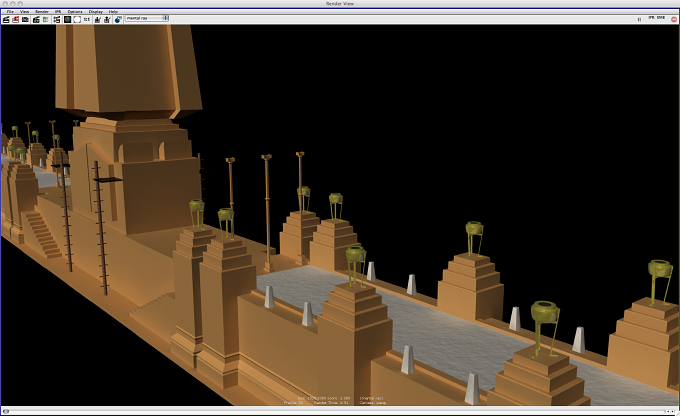Toggle the RGB channels display icon
Image resolution: width=680 pixels, height=416 pixels.
pos(68,20)
